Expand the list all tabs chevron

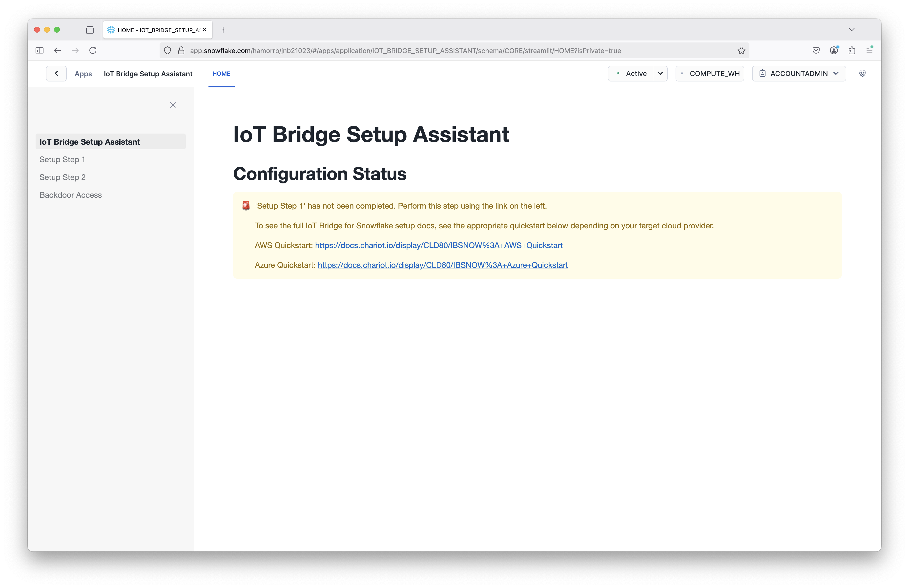(852, 30)
